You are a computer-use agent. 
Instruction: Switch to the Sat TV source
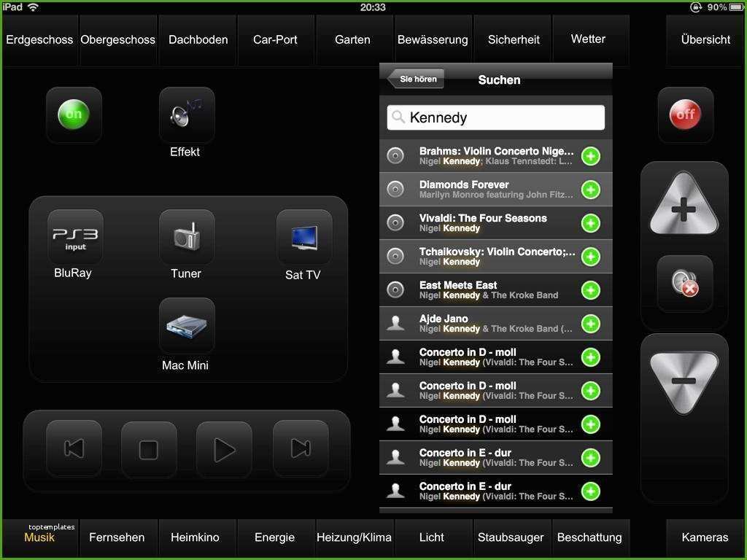pos(304,238)
